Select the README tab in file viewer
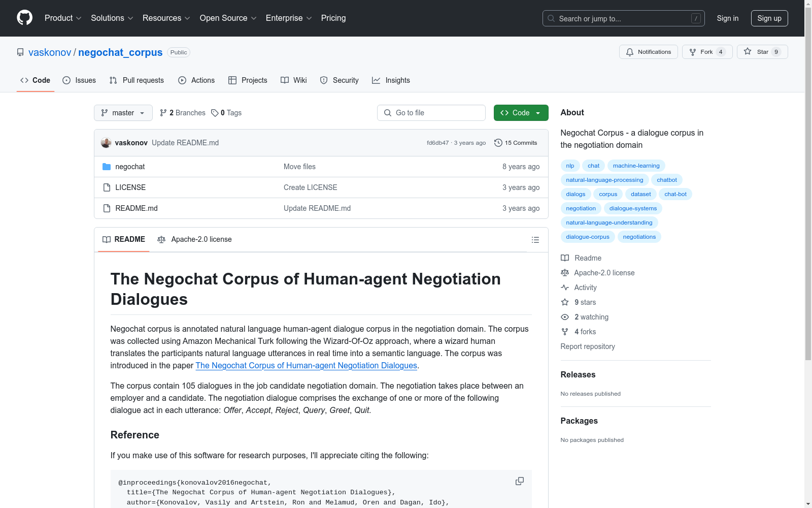This screenshot has height=508, width=812. click(x=124, y=239)
